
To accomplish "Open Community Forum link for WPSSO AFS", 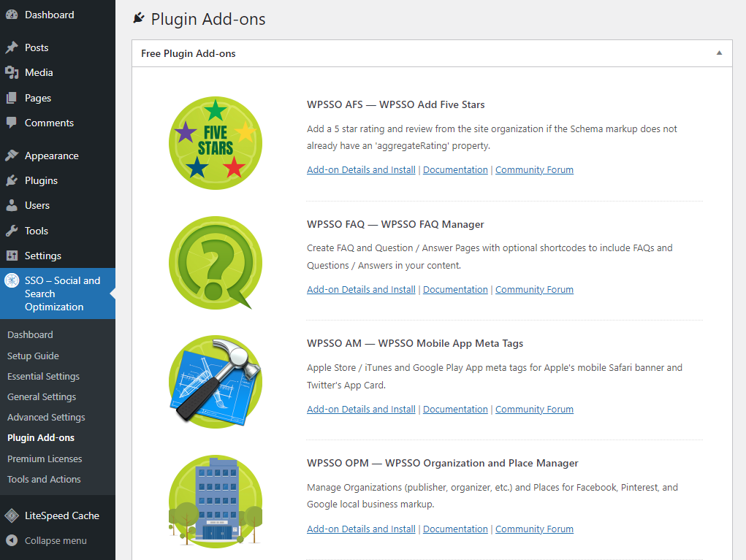I will (x=534, y=169).
